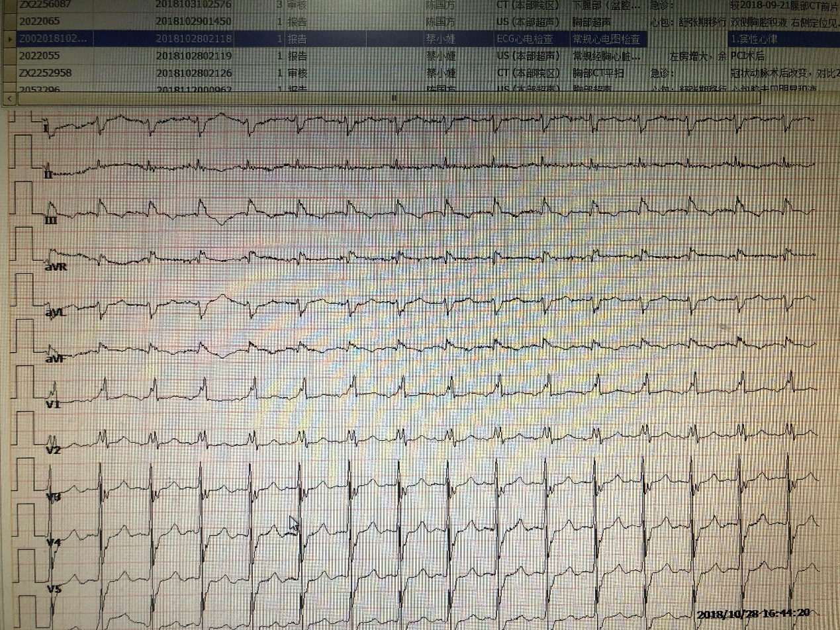Click the accession number 2018102802126
The width and height of the screenshot is (840, 630).
193,73
